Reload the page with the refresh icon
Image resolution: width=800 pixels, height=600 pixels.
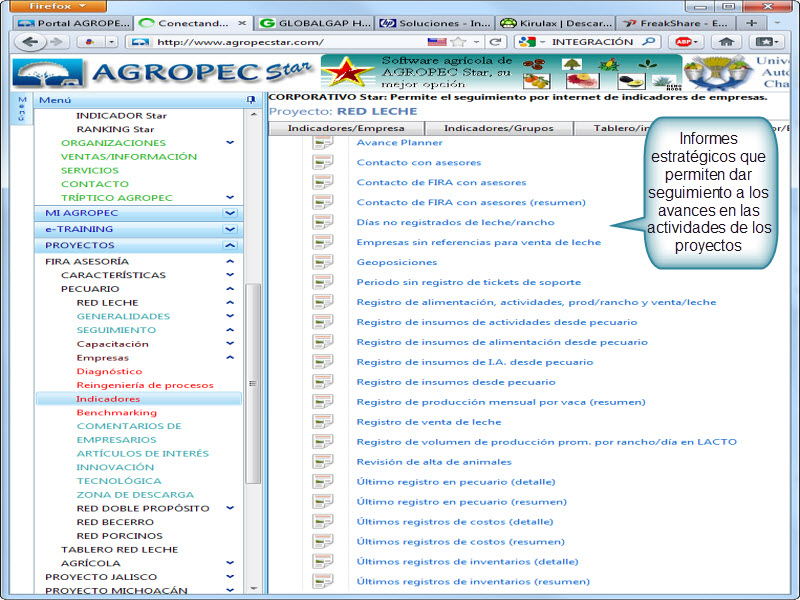[494, 42]
